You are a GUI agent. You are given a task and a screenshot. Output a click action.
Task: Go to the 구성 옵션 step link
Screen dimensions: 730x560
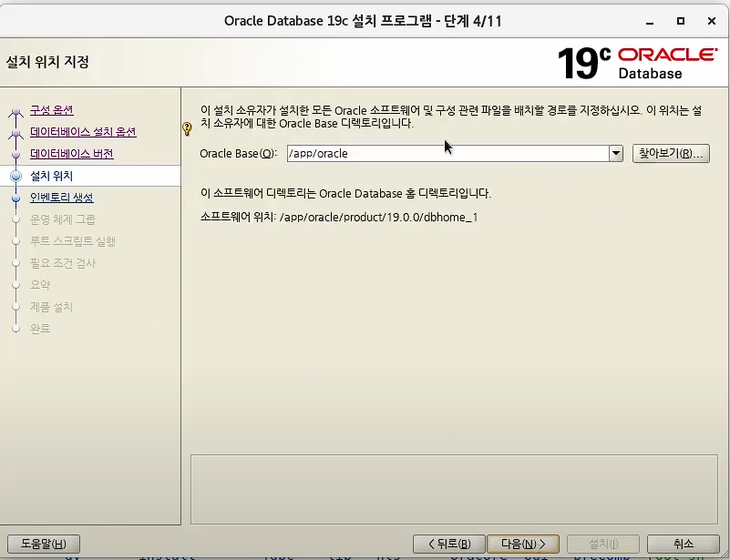(52, 110)
